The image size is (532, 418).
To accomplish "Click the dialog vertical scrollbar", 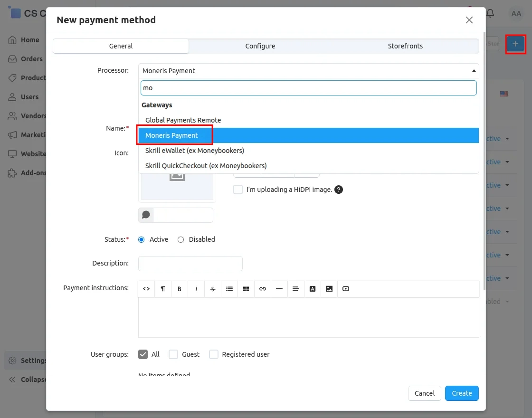I will click(x=484, y=161).
